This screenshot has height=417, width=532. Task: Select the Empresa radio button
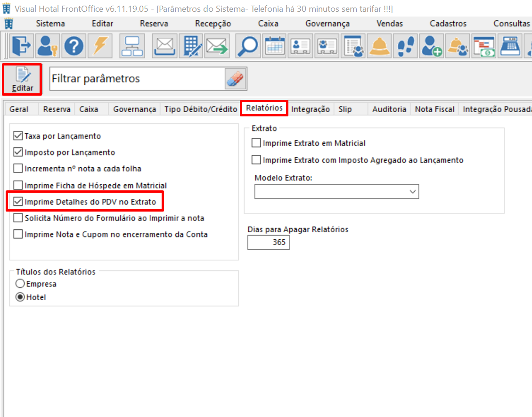[x=20, y=284]
